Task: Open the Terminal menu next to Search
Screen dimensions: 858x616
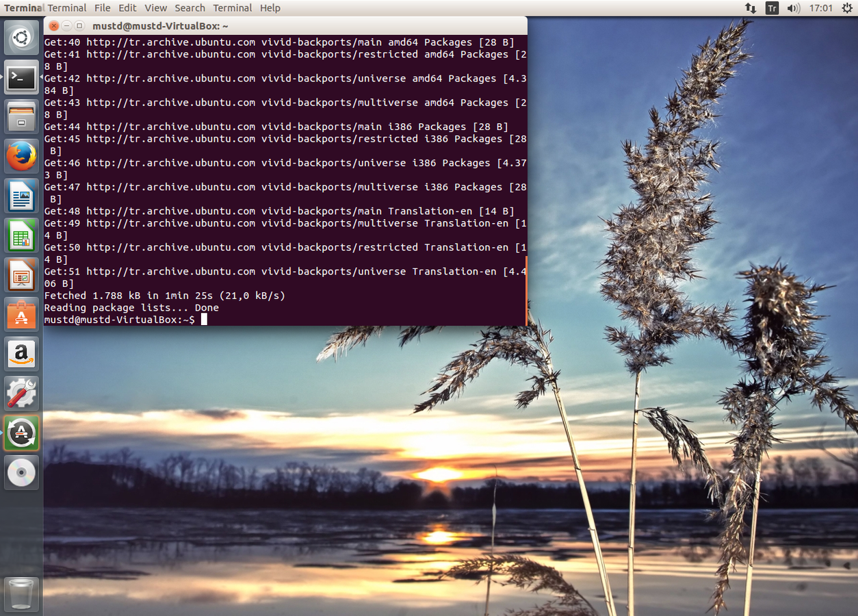Action: (233, 8)
